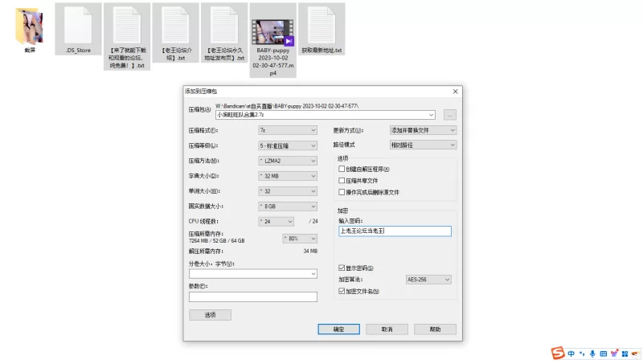Viewport: 643px width, 364px height.
Task: Click into the 输入密码 password field
Action: click(395, 231)
